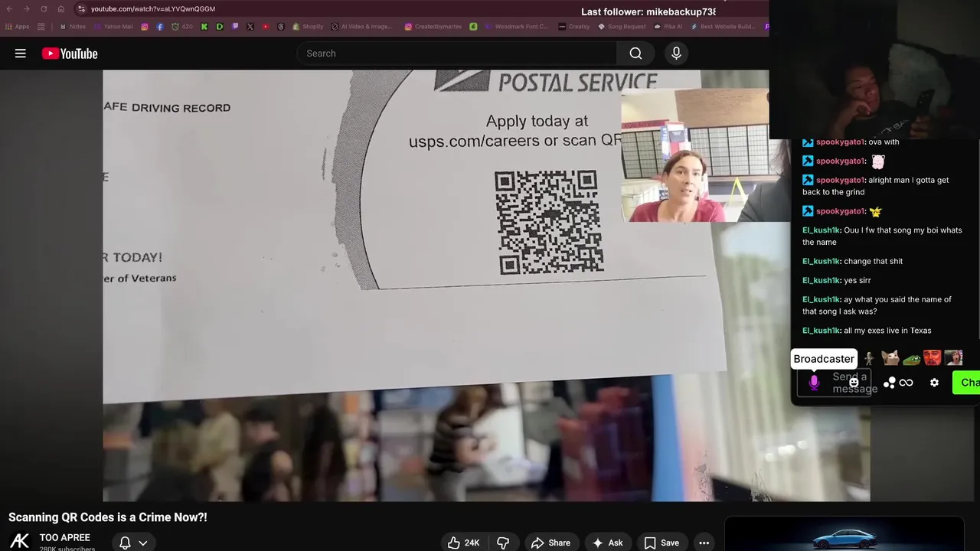Open the 420 bookmark

pyautogui.click(x=181, y=27)
